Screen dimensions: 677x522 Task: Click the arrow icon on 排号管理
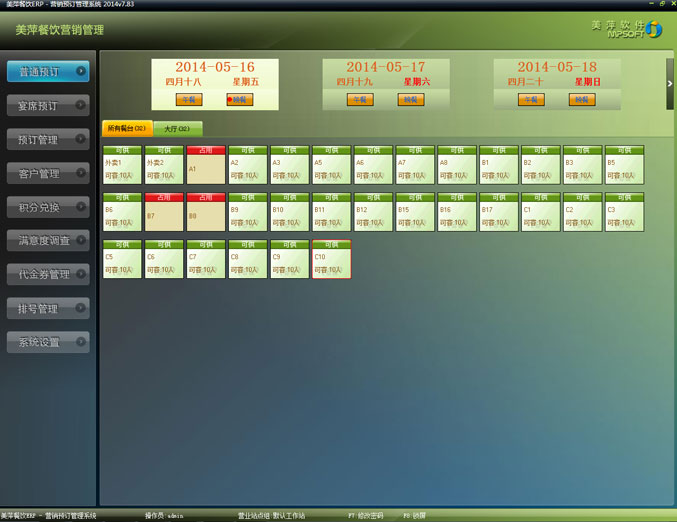81,309
